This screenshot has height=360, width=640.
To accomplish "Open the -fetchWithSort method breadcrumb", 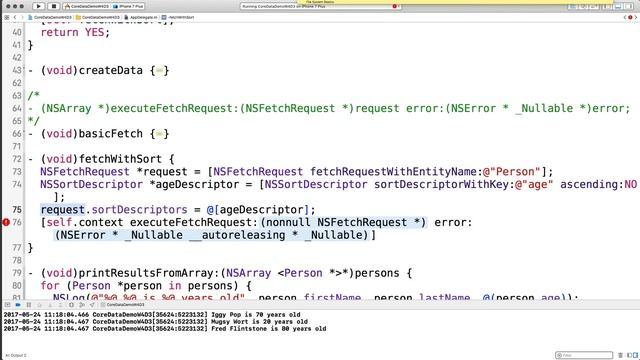I will point(178,18).
